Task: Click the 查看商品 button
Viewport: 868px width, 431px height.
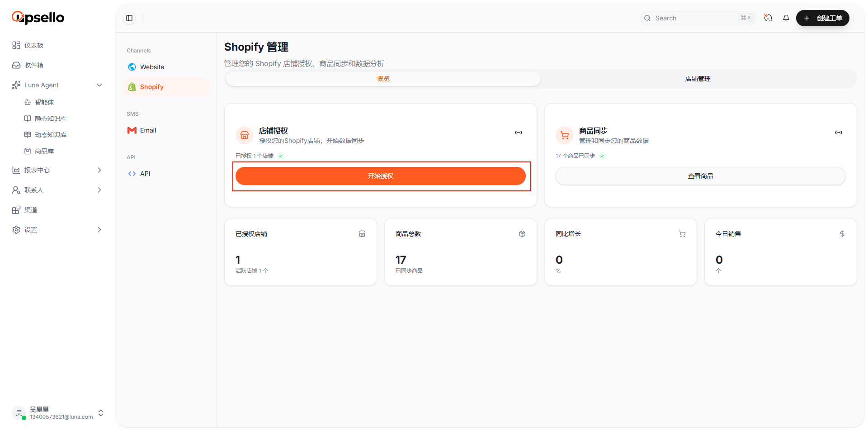Action: tap(701, 176)
